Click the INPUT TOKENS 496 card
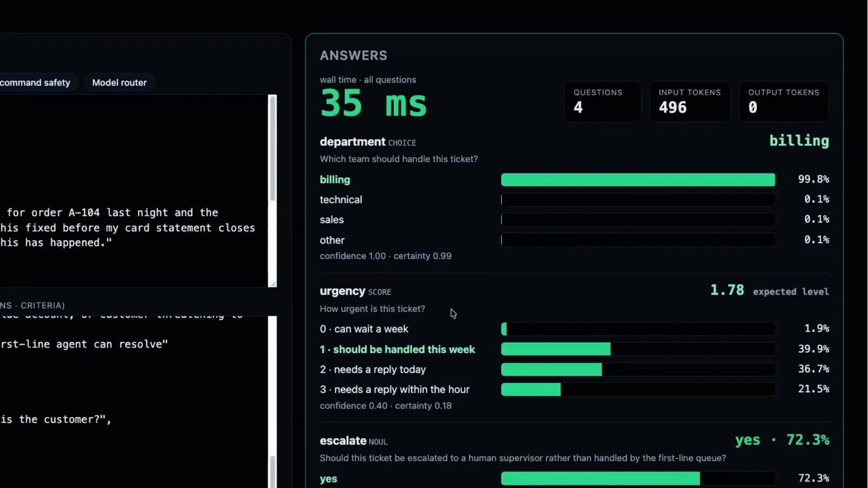Image resolution: width=868 pixels, height=488 pixels. point(690,101)
